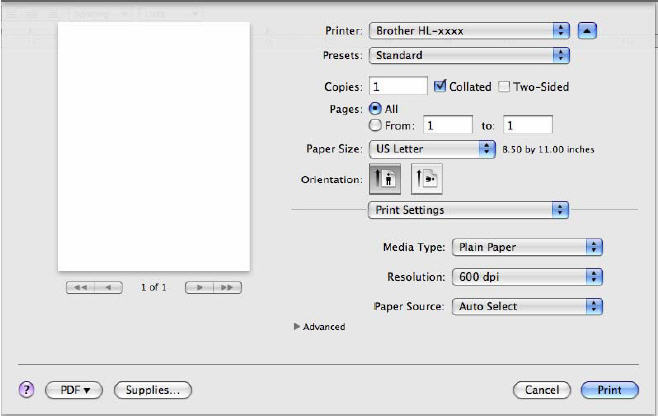The width and height of the screenshot is (658, 416).
Task: Uncheck the Collated checkbox
Action: [x=440, y=87]
